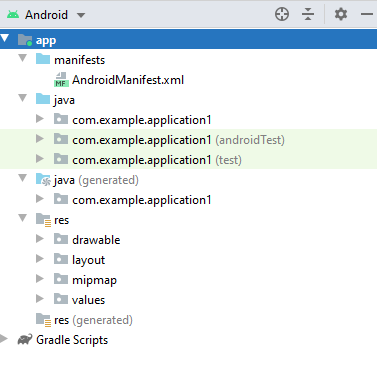The height and width of the screenshot is (368, 377).
Task: Click the Collapse All icon
Action: click(x=308, y=14)
